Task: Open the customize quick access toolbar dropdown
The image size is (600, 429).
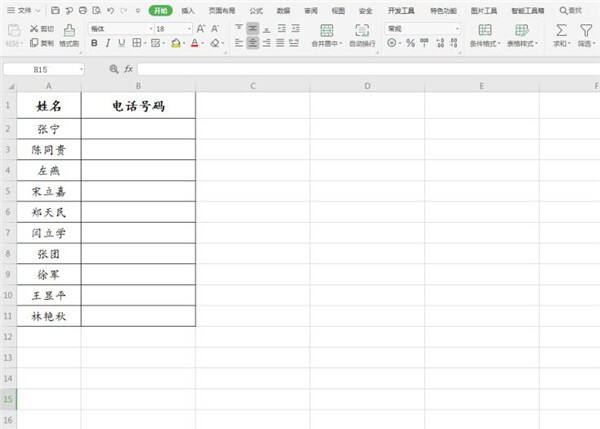Action: tap(138, 10)
